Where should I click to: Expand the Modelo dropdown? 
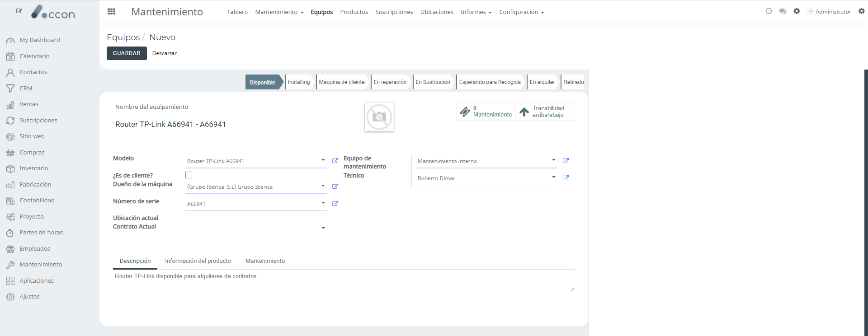coord(323,160)
